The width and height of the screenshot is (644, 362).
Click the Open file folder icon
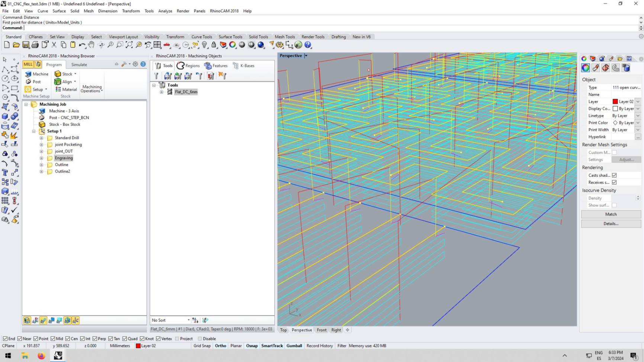[16, 45]
